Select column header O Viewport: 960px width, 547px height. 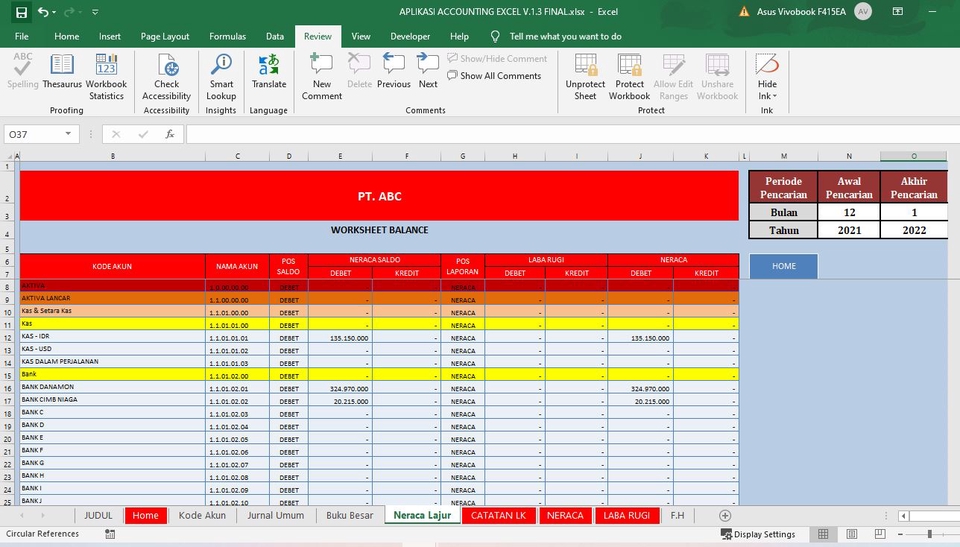(x=913, y=156)
